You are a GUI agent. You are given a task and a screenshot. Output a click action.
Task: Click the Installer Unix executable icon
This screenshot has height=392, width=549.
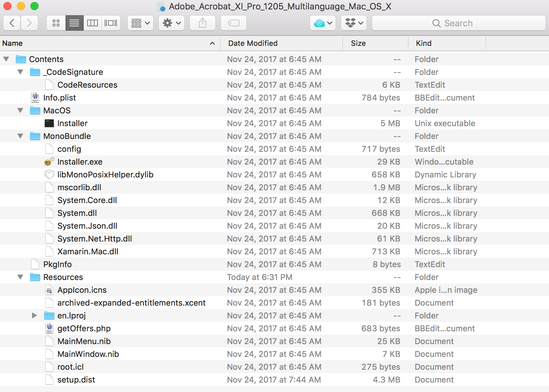pyautogui.click(x=49, y=123)
